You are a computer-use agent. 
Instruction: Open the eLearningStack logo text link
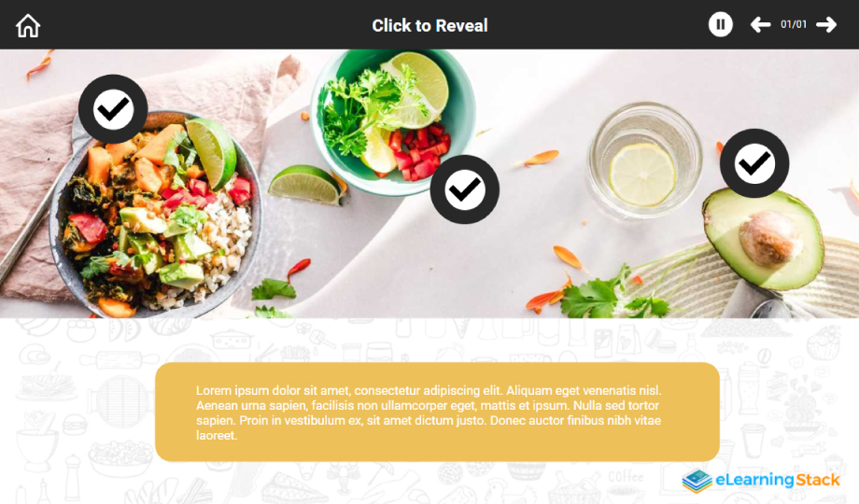pos(778,481)
